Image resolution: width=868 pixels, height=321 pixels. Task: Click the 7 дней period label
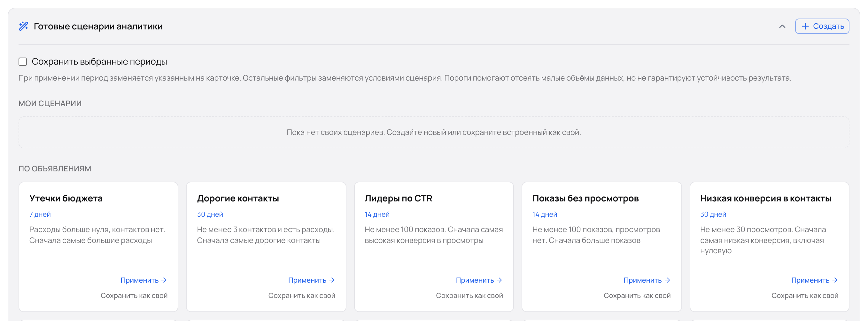coord(40,215)
